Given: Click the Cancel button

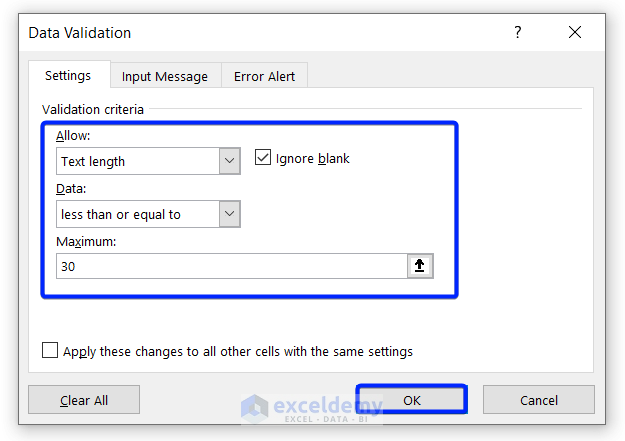Looking at the screenshot, I should coord(538,400).
